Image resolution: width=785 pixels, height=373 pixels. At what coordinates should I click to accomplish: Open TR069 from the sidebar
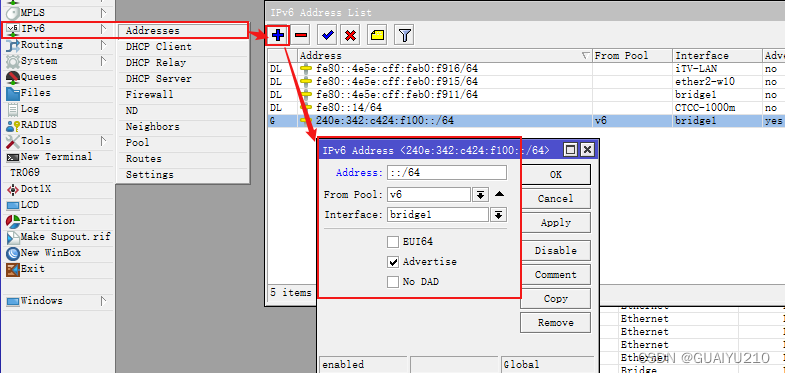[x=57, y=173]
